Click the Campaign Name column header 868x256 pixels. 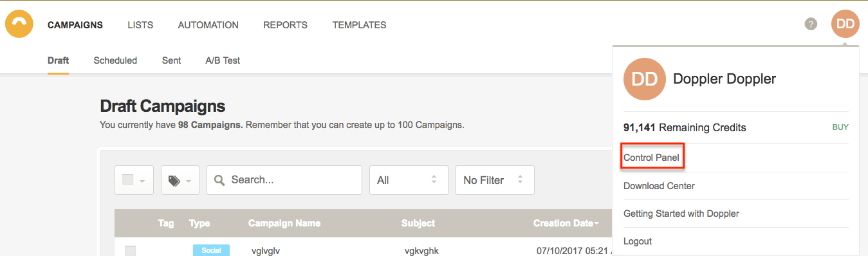click(284, 223)
